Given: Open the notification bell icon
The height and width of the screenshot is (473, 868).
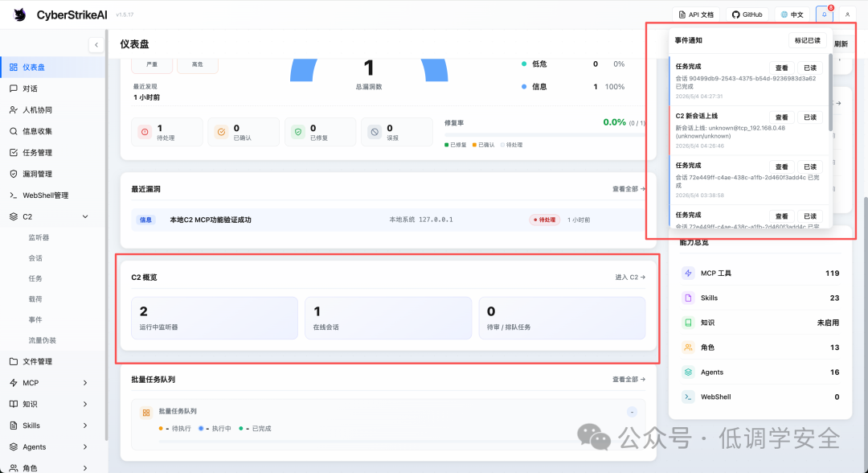Looking at the screenshot, I should pyautogui.click(x=825, y=14).
